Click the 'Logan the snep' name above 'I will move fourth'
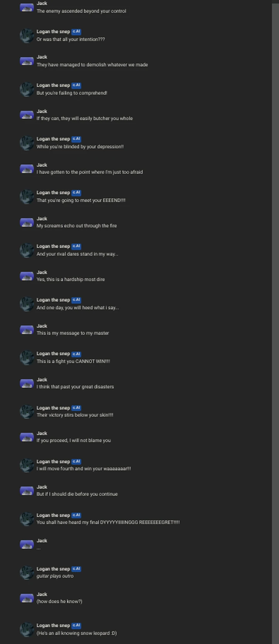This screenshot has height=644, width=279. coord(53,462)
